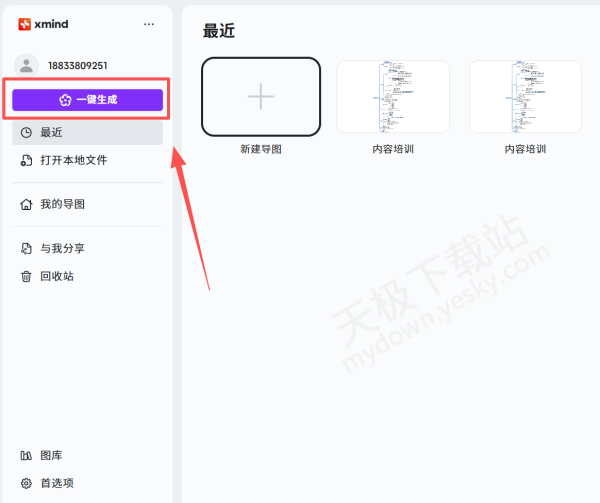Open the three-dot more options menu
Viewport: 600px width, 503px height.
[149, 24]
